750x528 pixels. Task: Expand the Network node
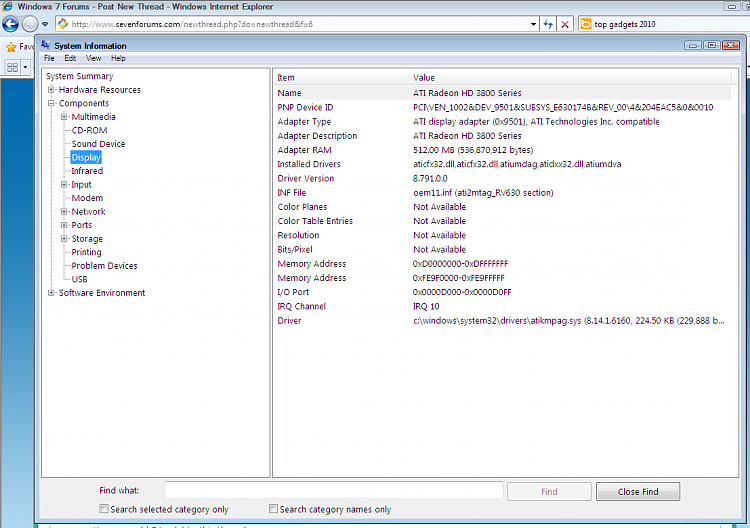64,211
